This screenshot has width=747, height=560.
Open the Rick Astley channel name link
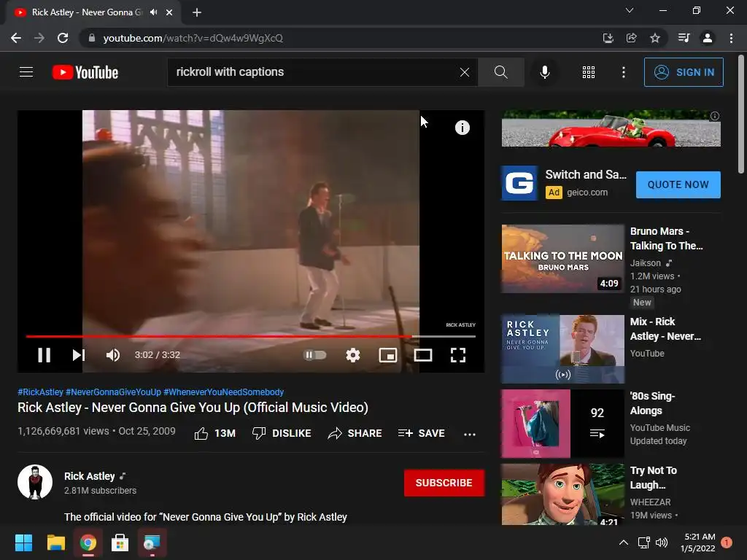pos(90,476)
